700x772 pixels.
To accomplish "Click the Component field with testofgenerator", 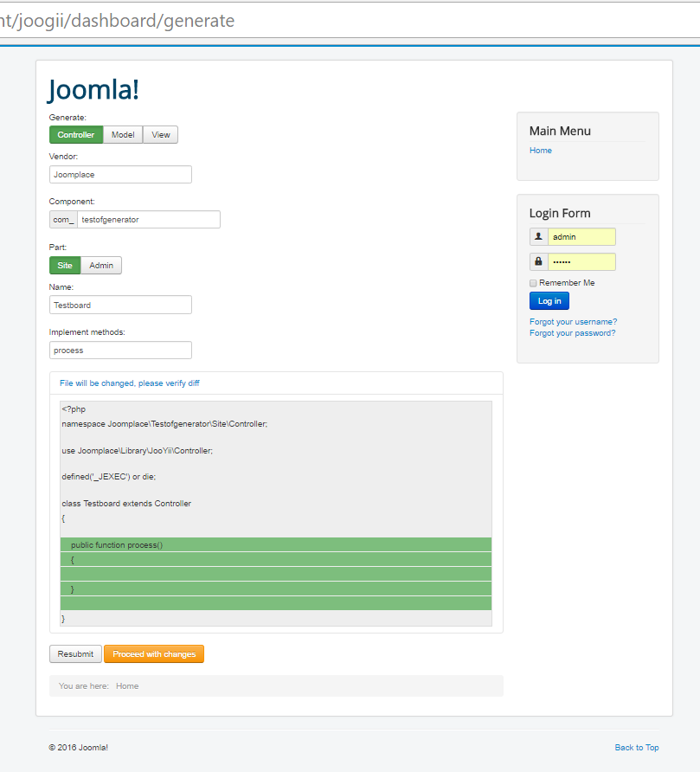I will coord(149,220).
